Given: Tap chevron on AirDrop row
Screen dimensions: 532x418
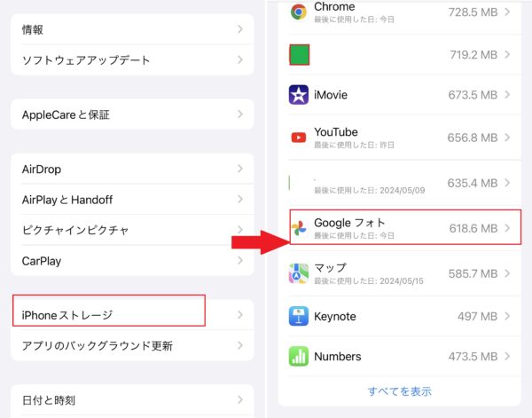Looking at the screenshot, I should click(240, 169).
